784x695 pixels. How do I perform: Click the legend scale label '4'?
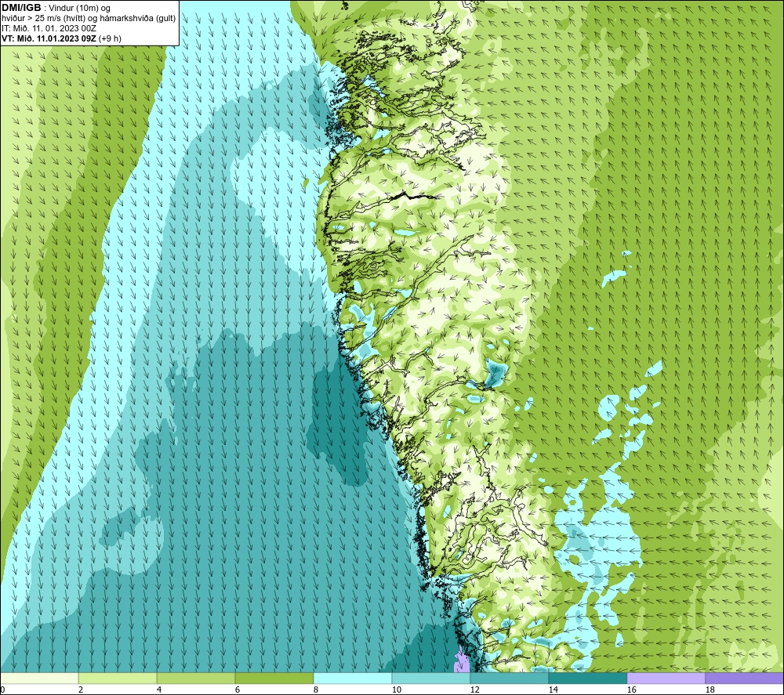point(159,690)
